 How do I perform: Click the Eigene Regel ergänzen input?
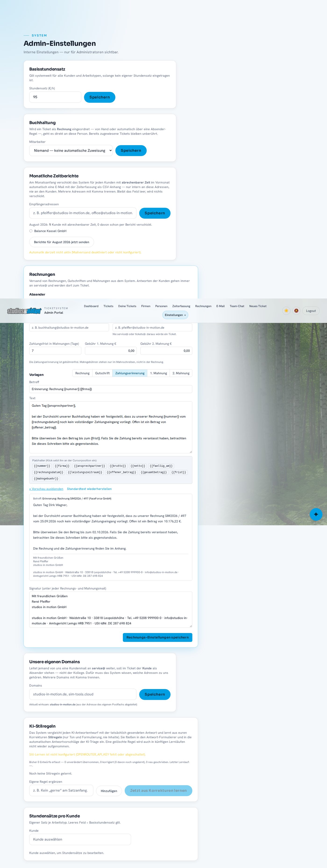(61, 790)
